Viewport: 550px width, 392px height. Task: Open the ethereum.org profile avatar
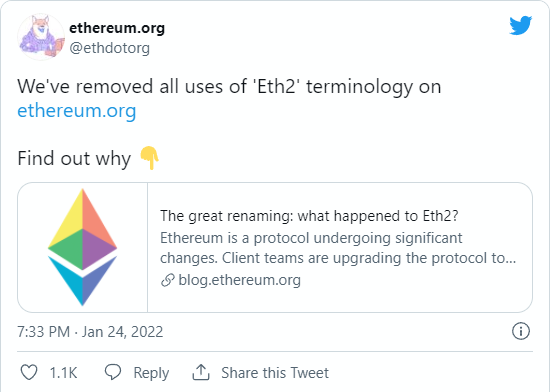41,37
